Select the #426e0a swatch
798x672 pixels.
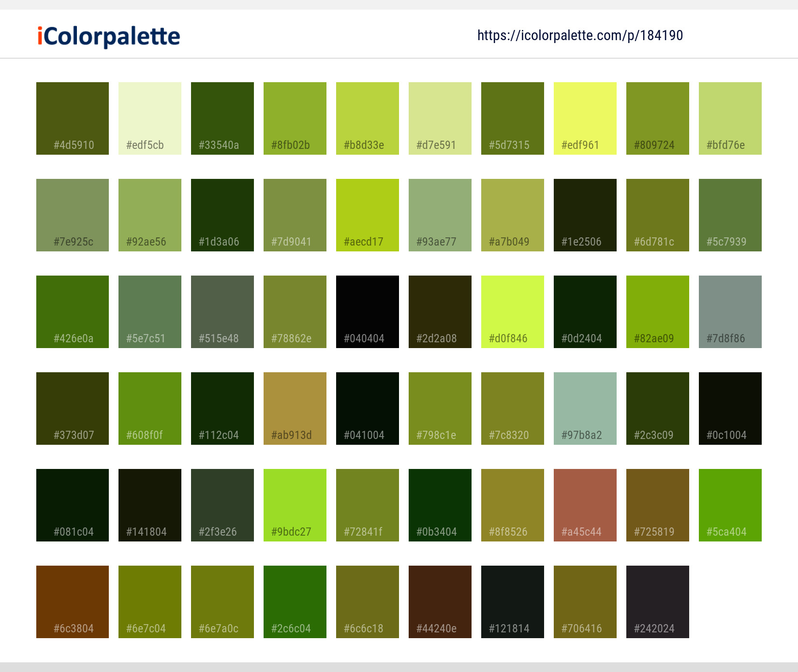73,312
